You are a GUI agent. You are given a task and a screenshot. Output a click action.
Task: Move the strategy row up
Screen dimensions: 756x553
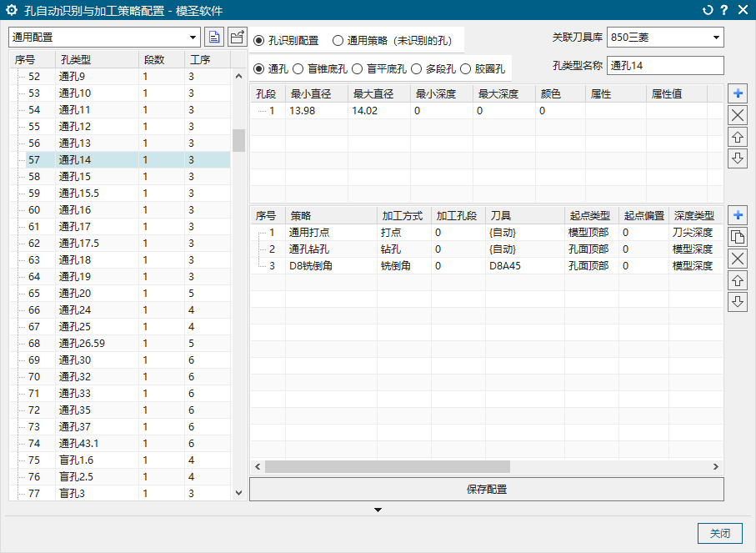[738, 280]
